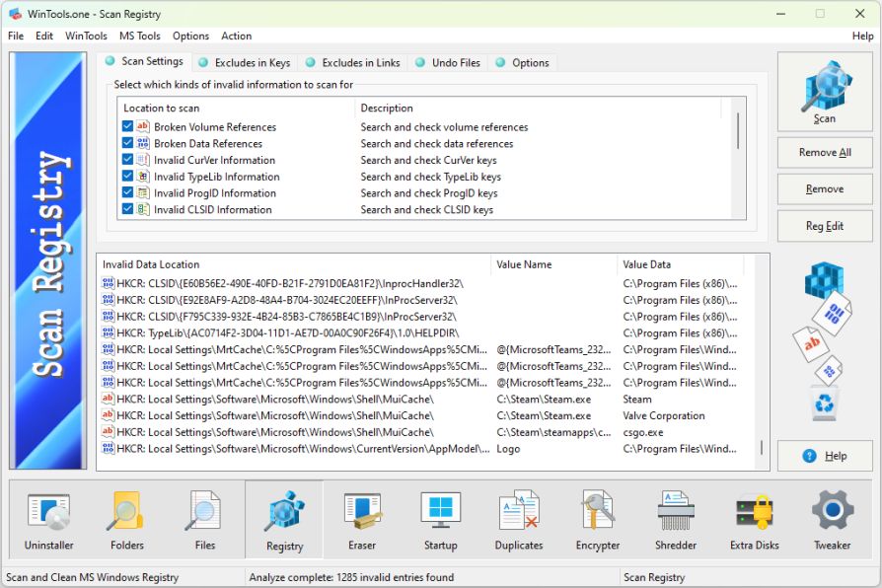Viewport: 882px width, 588px height.
Task: Select the Registry tool icon
Action: [x=284, y=521]
